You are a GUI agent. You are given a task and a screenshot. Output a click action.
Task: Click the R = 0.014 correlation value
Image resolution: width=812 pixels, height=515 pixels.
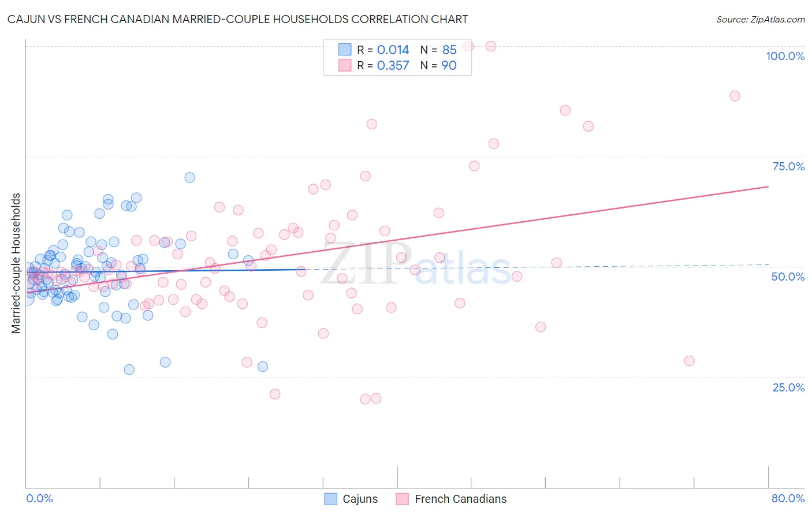coord(383,50)
